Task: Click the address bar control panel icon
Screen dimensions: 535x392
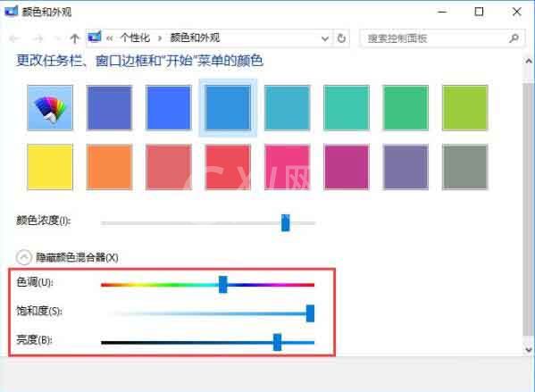Action: point(95,37)
